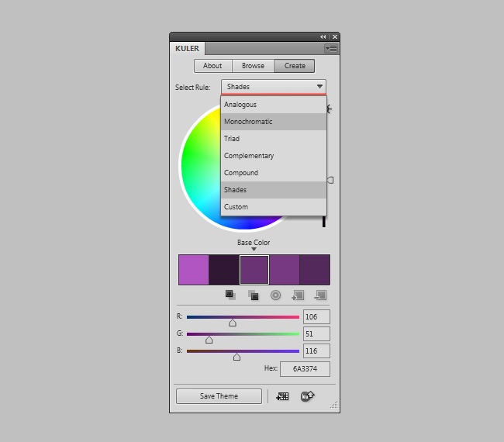The height and width of the screenshot is (442, 504).
Task: Click the remove color from theme icon
Action: (320, 295)
